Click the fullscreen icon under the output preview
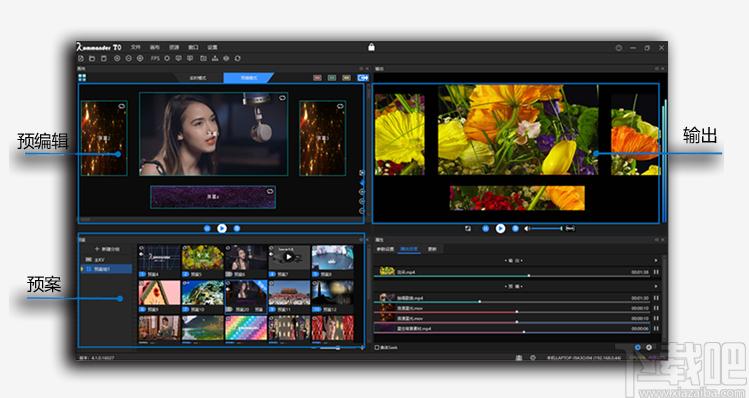The width and height of the screenshot is (749, 398). click(x=468, y=228)
